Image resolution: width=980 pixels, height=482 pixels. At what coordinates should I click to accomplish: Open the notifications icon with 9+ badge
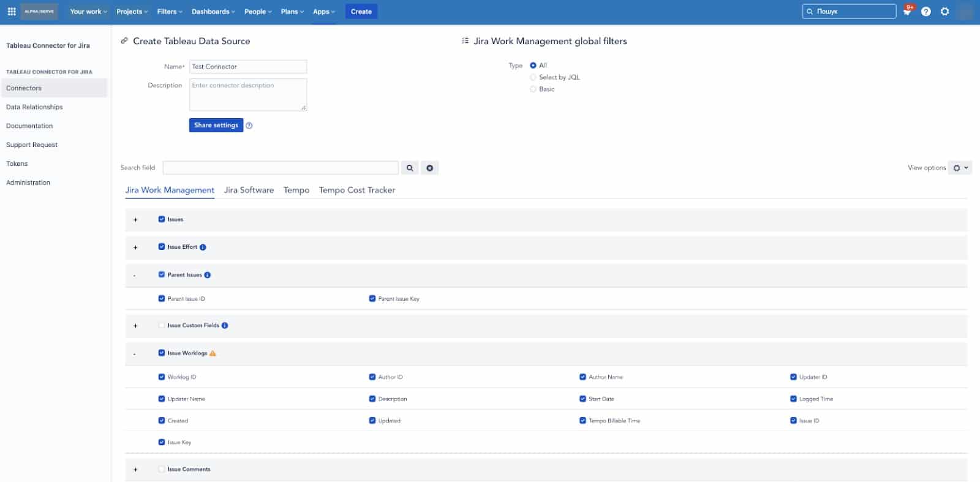tap(908, 12)
